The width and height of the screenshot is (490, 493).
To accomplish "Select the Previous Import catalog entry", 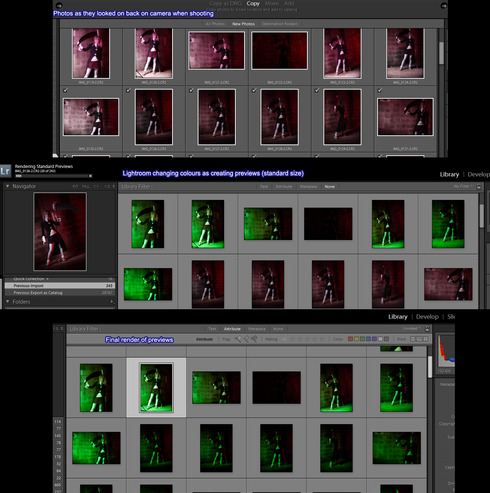I will point(60,286).
